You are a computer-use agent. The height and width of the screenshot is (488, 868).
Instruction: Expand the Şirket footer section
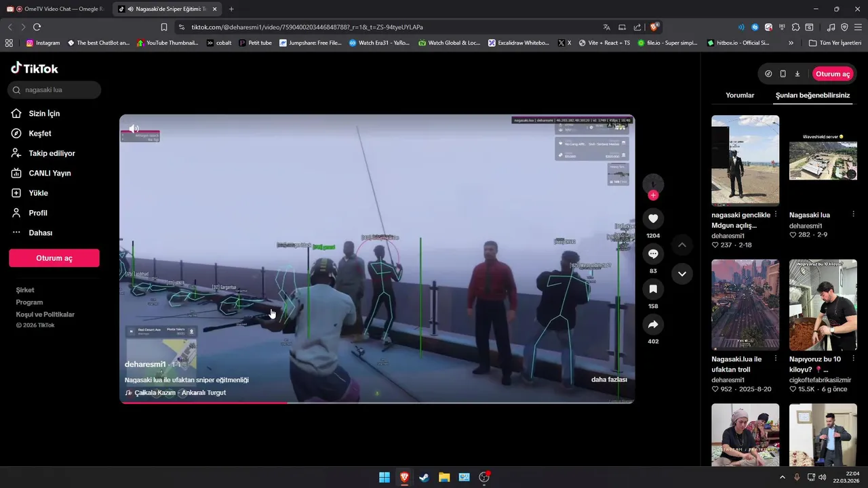[x=25, y=290]
